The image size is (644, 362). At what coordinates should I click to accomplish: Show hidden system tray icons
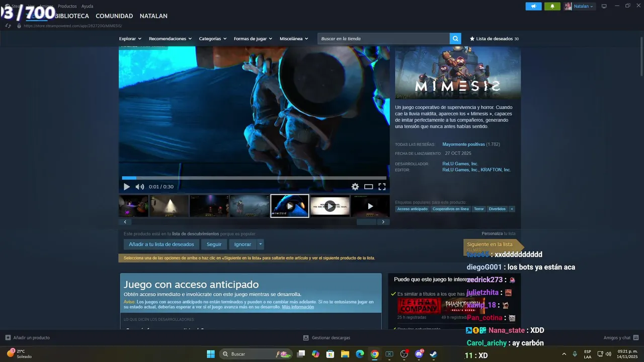(x=563, y=354)
